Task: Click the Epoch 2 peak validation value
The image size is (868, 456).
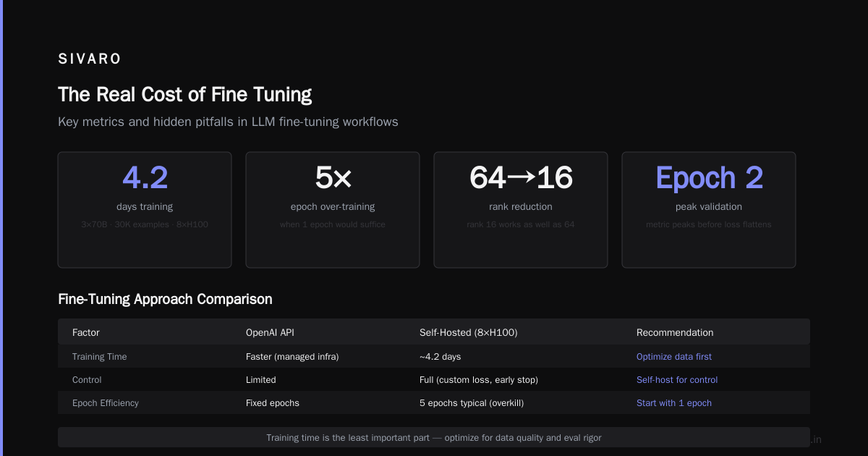Action: pyautogui.click(x=709, y=177)
